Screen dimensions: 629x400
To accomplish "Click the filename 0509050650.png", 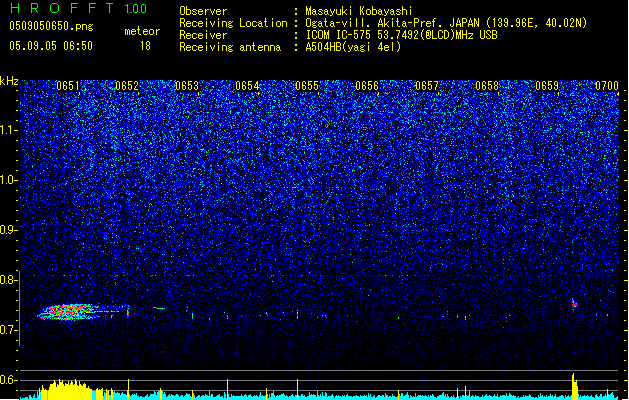I will tap(51, 26).
